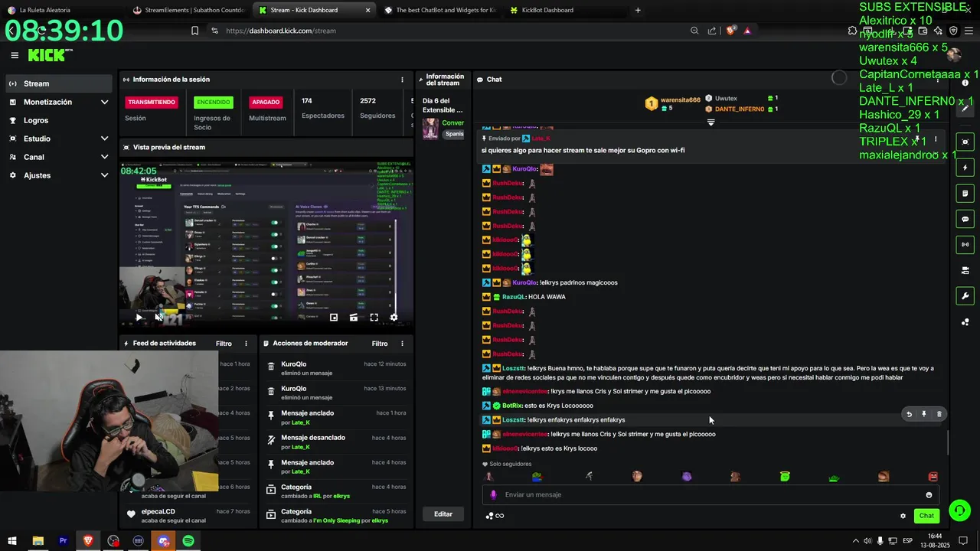This screenshot has height=551, width=980.
Task: Expand the Canal sidebar section
Action: [x=59, y=157]
